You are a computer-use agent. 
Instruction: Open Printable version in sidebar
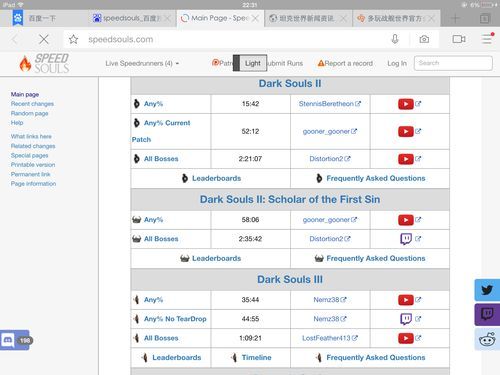click(x=33, y=165)
